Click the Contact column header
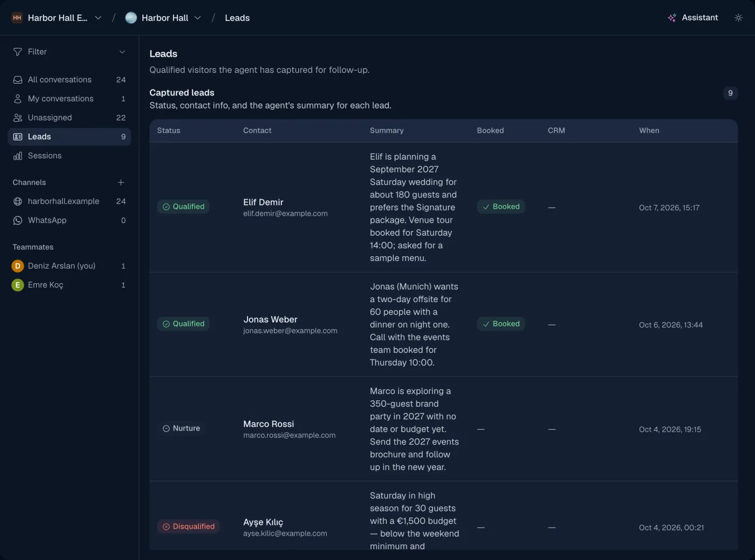The image size is (755, 560). tap(257, 131)
